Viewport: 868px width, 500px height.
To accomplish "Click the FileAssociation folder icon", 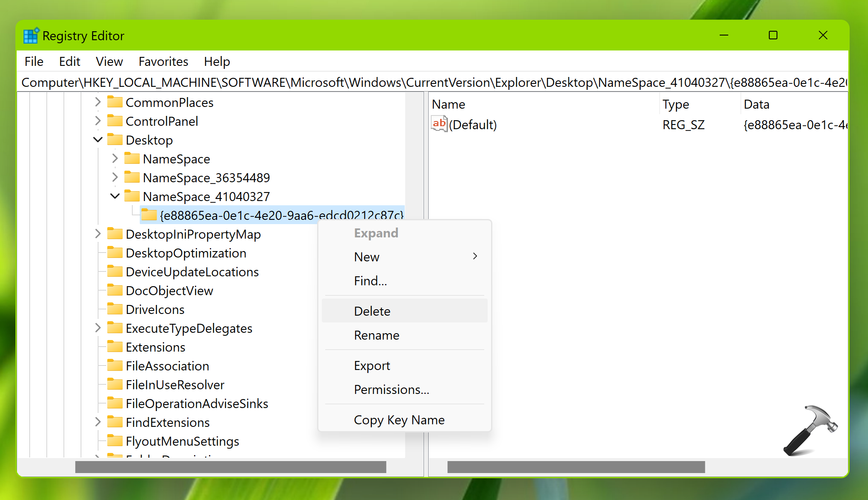I will coord(115,365).
